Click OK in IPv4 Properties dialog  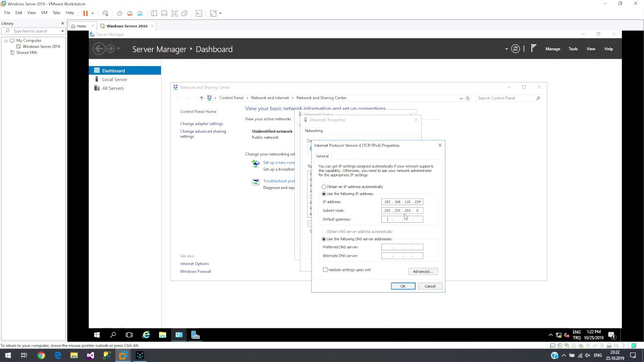pos(403,286)
